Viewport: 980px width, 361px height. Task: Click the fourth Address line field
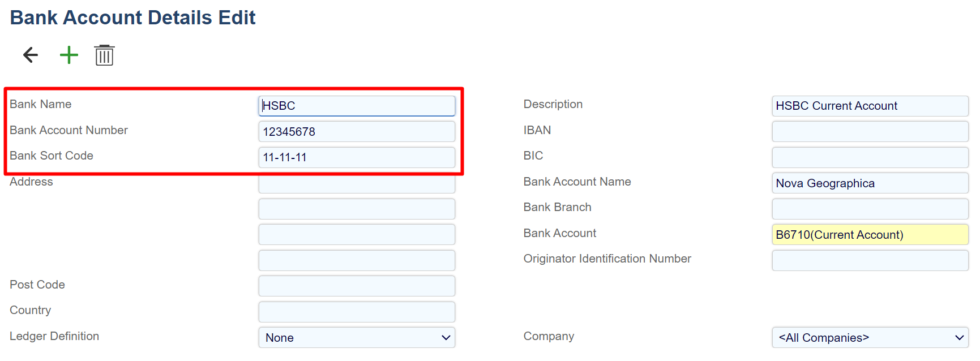coord(357,260)
